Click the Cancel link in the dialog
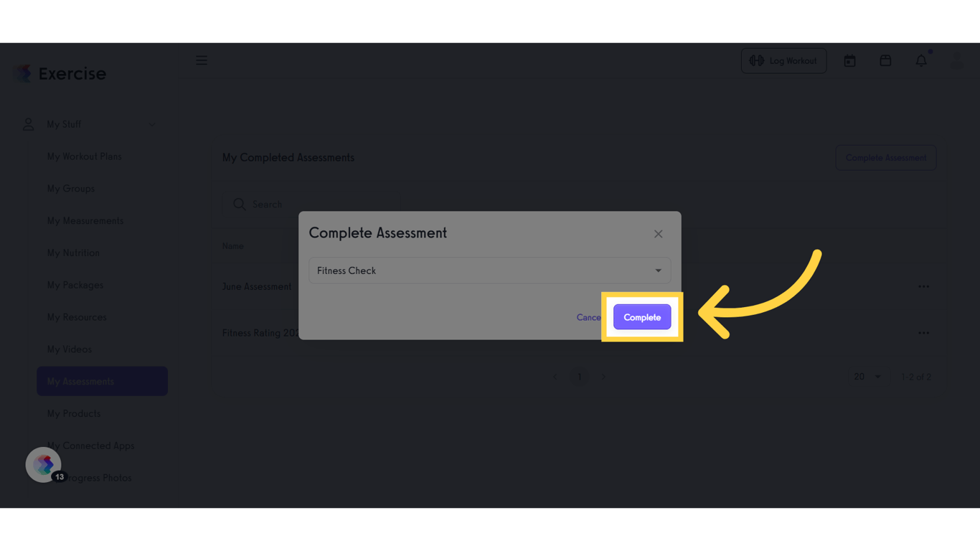 [x=588, y=317]
